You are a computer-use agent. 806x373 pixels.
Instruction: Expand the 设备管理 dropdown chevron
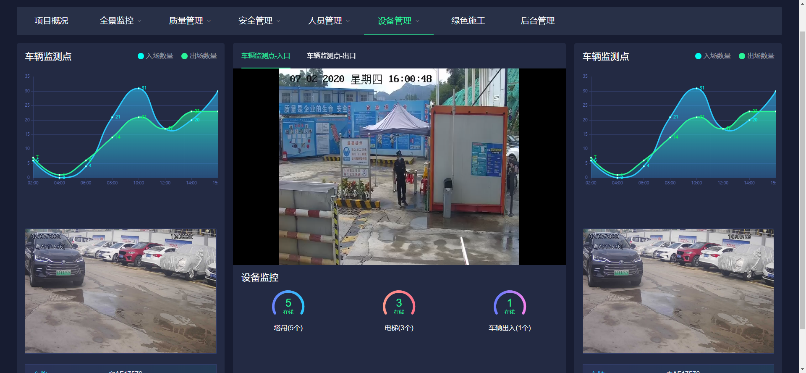coord(417,22)
